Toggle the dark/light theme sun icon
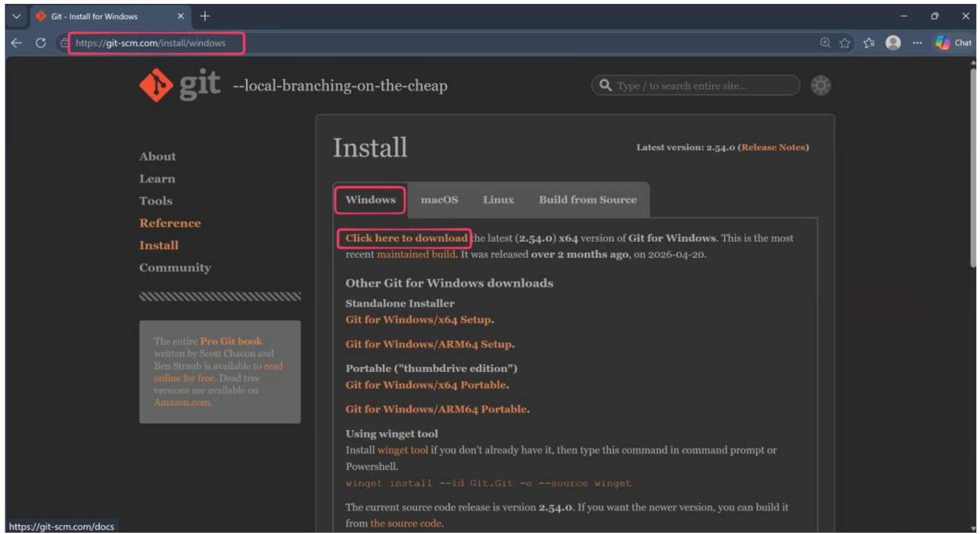The width and height of the screenshot is (980, 534). click(820, 86)
